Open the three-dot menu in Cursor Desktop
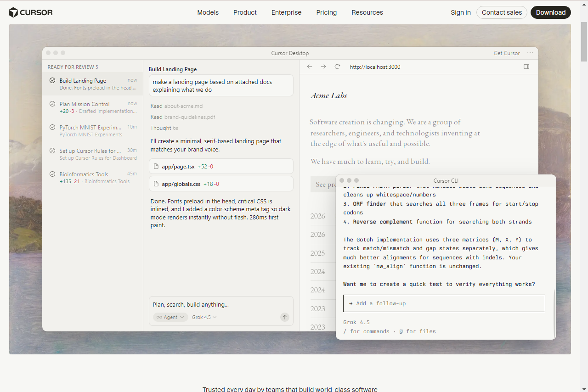Image resolution: width=588 pixels, height=392 pixels. coord(530,53)
